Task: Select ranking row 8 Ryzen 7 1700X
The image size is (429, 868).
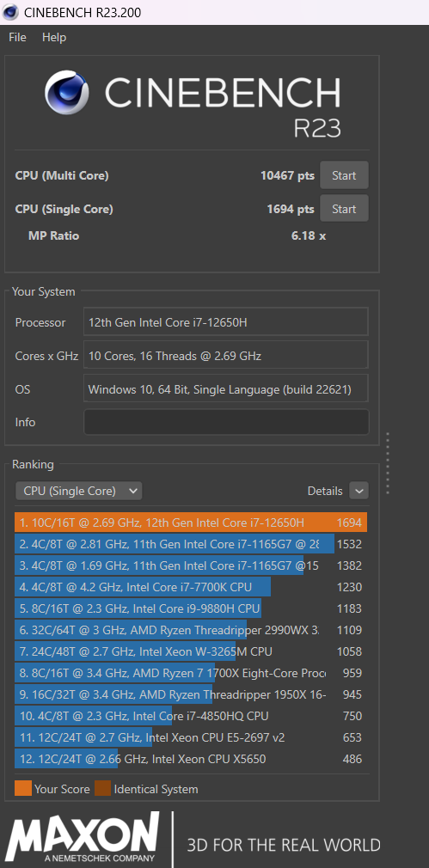Action: (x=190, y=673)
